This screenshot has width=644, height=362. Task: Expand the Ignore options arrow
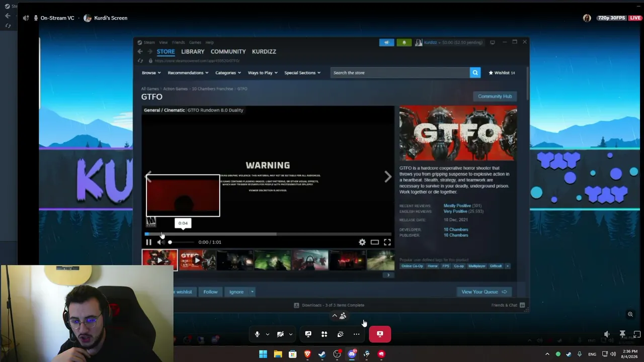coord(252,292)
